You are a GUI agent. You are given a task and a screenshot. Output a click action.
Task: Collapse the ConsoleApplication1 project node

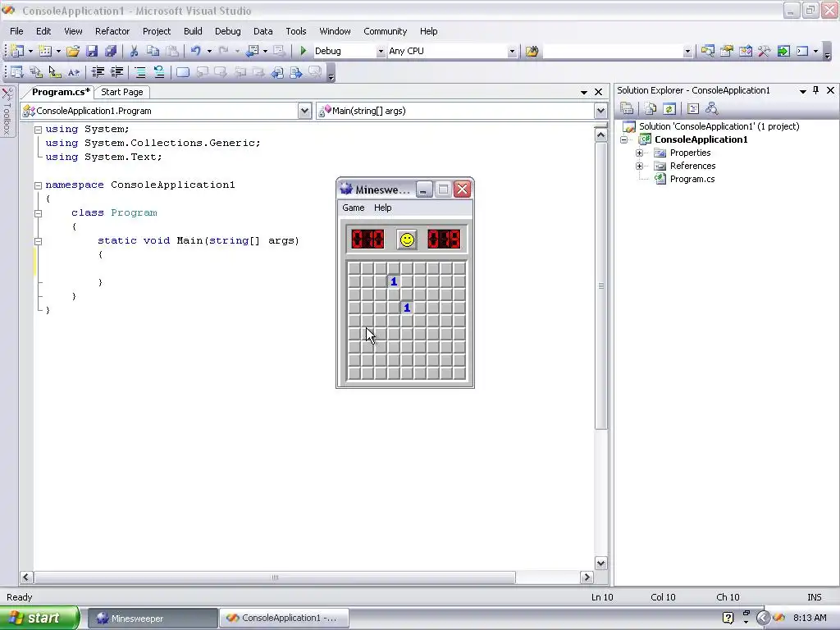pos(624,139)
